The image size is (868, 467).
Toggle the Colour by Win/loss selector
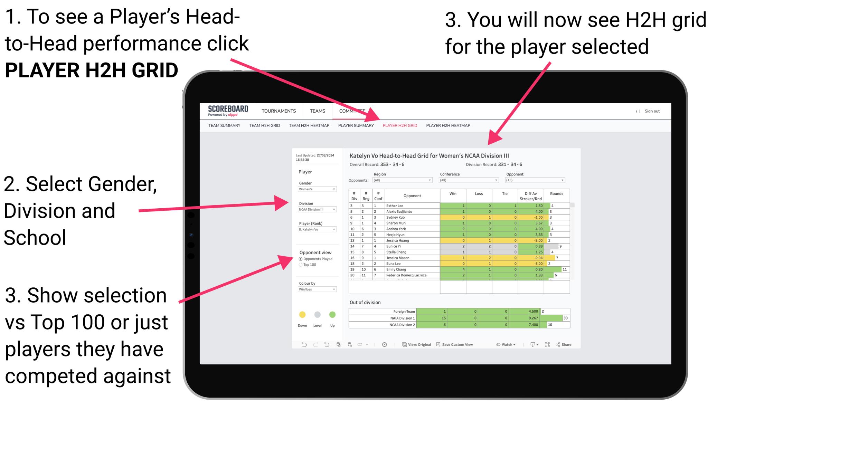[x=317, y=290]
